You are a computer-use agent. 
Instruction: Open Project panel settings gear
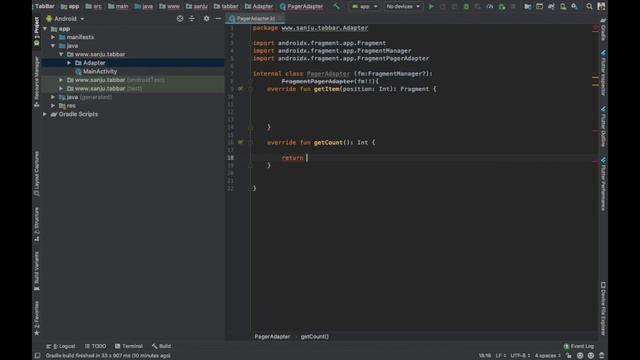tap(207, 18)
